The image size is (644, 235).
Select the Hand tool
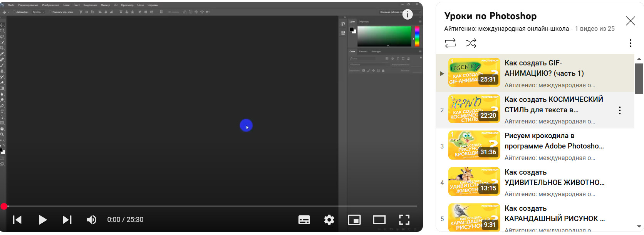[x=2, y=128]
